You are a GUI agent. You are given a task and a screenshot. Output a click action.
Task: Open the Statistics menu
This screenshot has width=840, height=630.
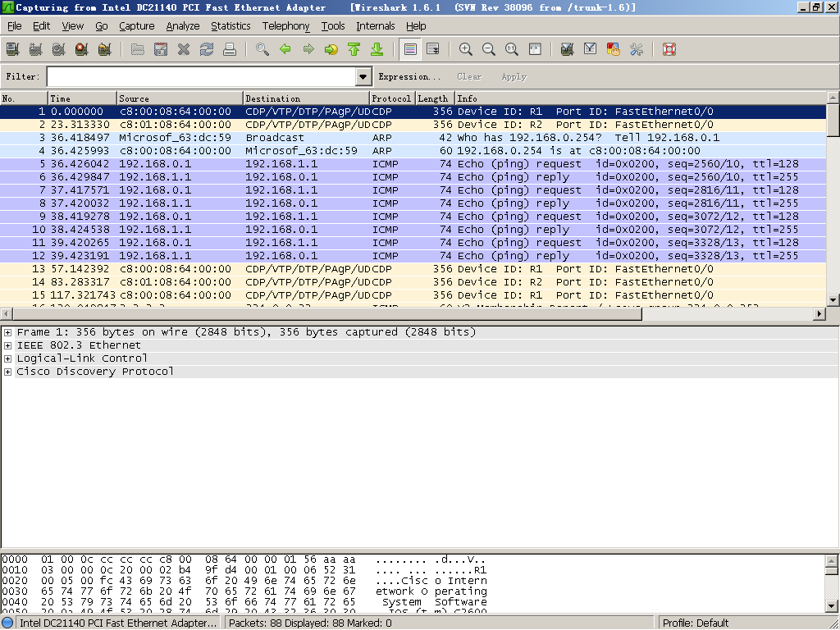click(231, 25)
